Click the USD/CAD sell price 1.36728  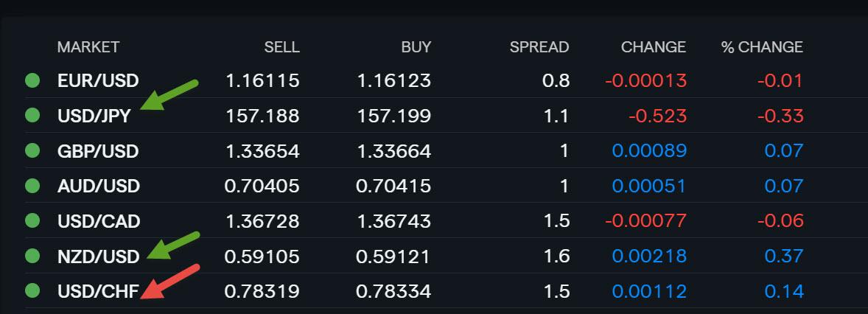click(x=262, y=222)
